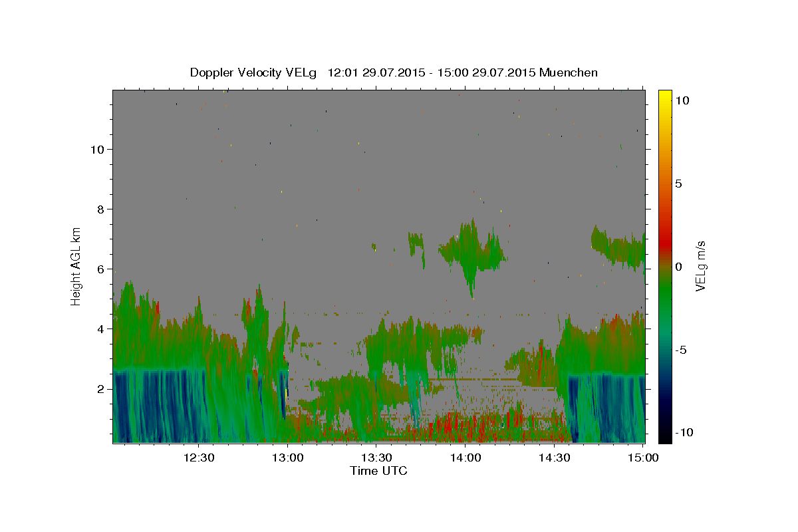The width and height of the screenshot is (798, 532).
Task: Click the plot title 'Doppler Velocity VELg'
Action: click(255, 72)
